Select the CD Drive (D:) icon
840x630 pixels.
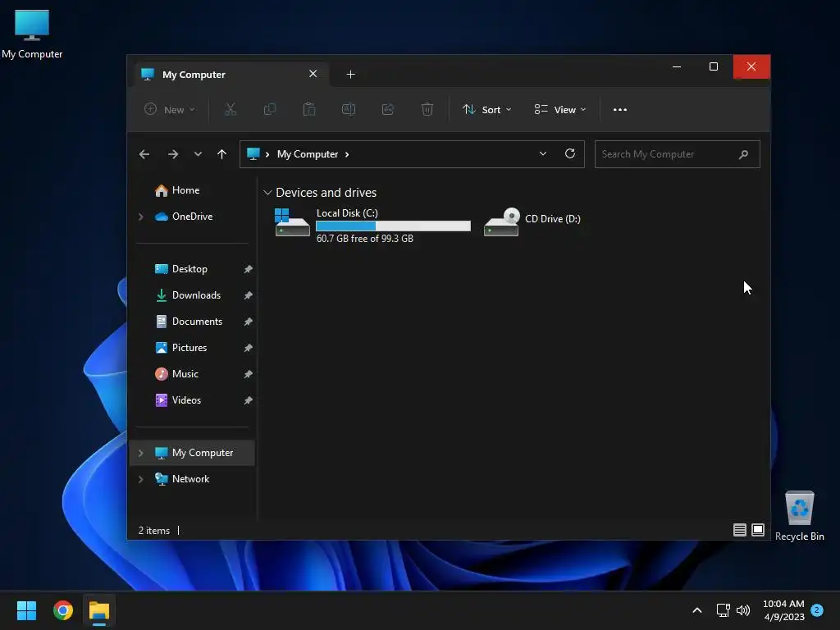[501, 222]
